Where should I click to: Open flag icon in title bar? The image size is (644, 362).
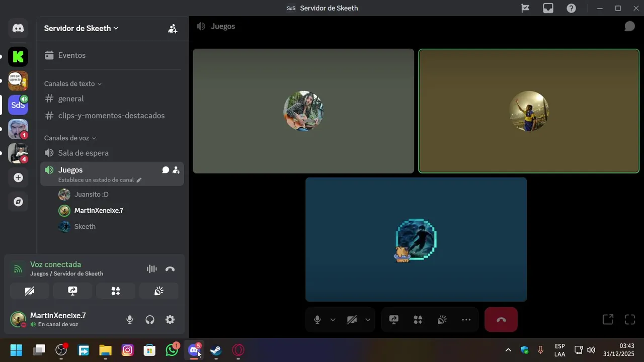(525, 8)
